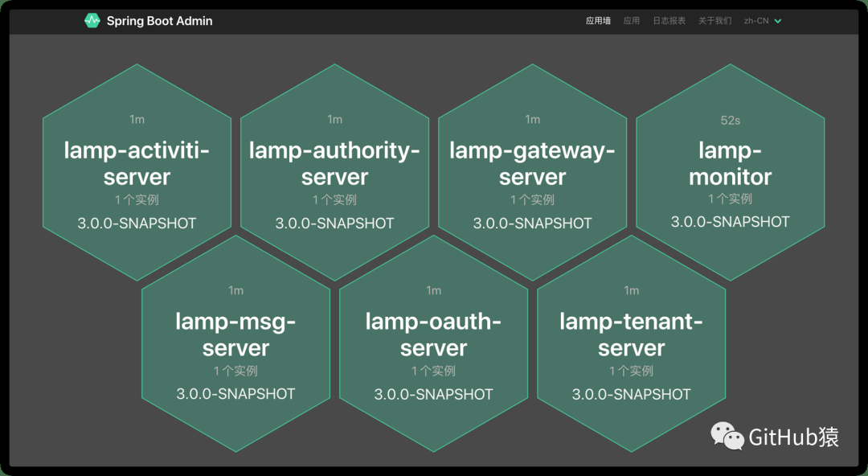Click 1个实例 under lamp-authority-server
This screenshot has height=476, width=868.
point(335,200)
